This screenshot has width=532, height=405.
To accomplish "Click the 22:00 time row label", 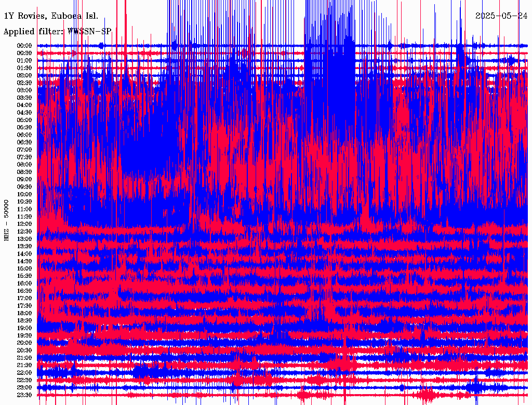I will point(24,373).
